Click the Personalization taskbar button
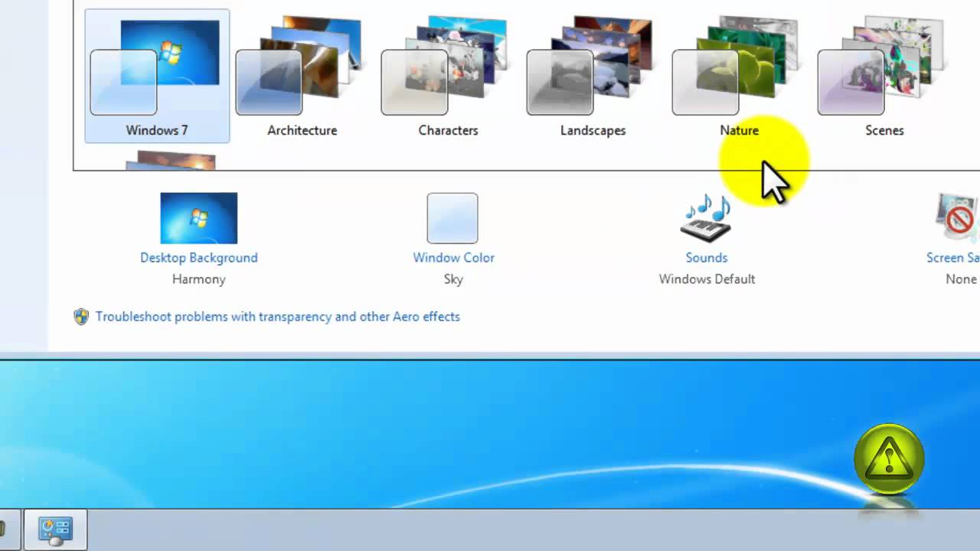Screen dimensions: 980x551 click(x=55, y=530)
